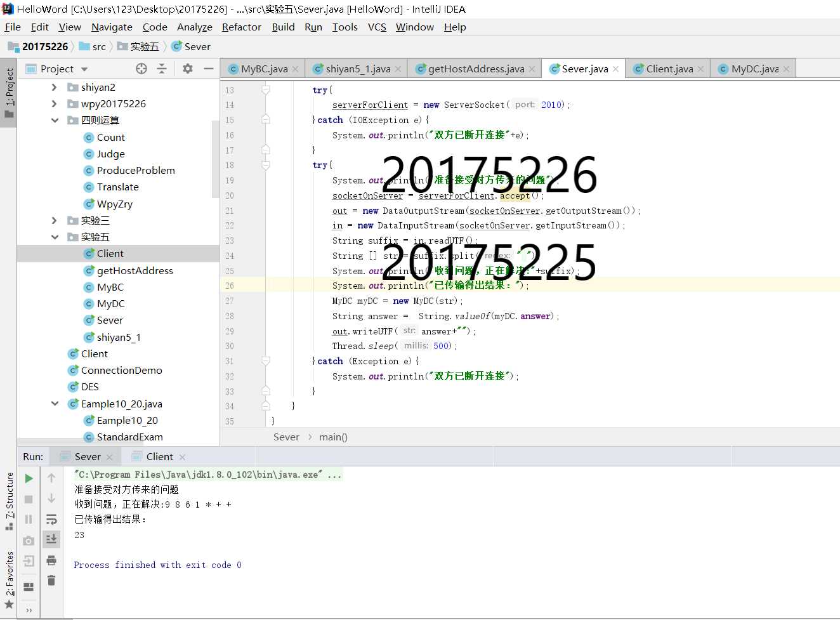This screenshot has height=620, width=840.
Task: Toggle fold marker at line 18
Action: click(x=266, y=165)
